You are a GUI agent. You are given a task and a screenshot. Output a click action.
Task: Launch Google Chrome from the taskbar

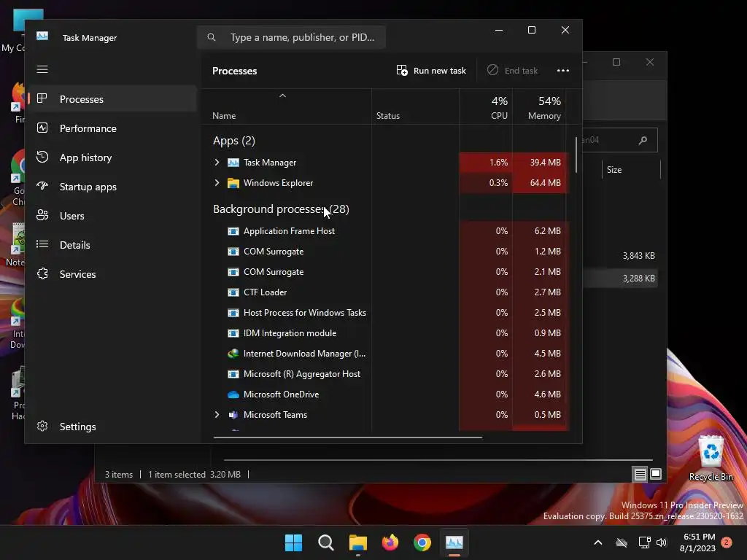point(422,542)
